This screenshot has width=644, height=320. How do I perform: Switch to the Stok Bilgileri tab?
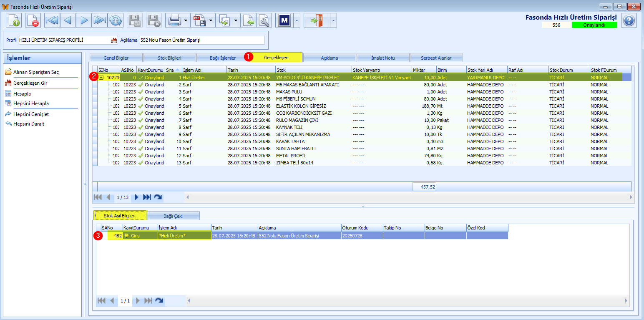coord(169,58)
